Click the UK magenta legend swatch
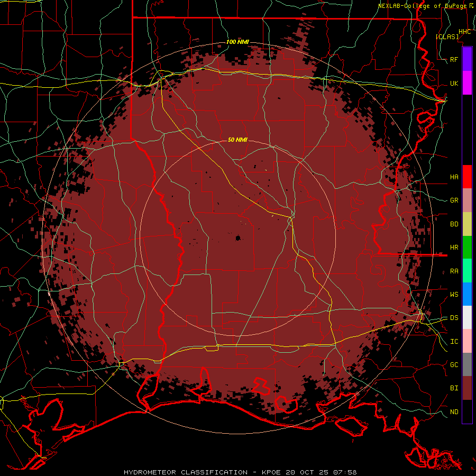 [x=467, y=83]
